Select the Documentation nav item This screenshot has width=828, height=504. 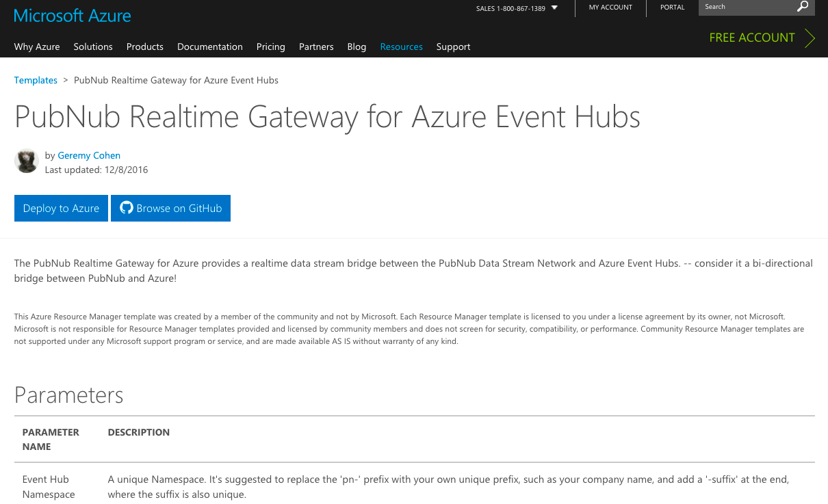click(x=209, y=47)
